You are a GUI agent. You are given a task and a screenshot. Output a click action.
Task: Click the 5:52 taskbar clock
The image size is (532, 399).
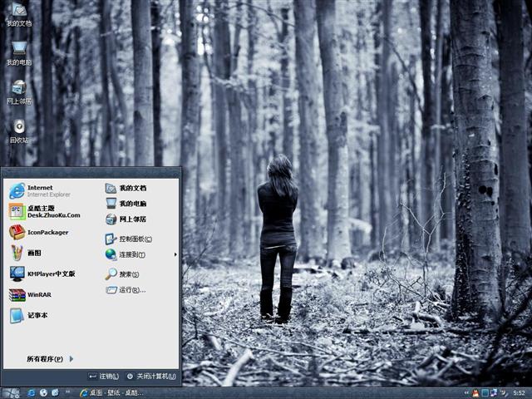[x=519, y=393]
